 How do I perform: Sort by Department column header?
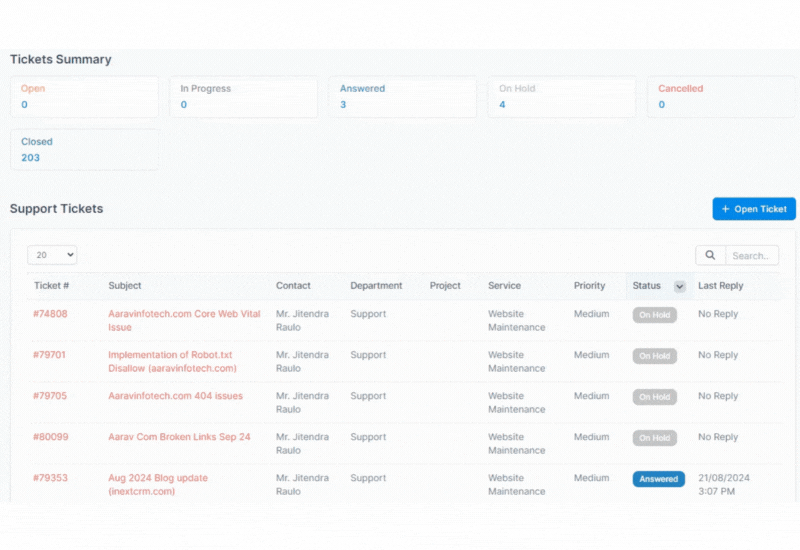pyautogui.click(x=376, y=286)
